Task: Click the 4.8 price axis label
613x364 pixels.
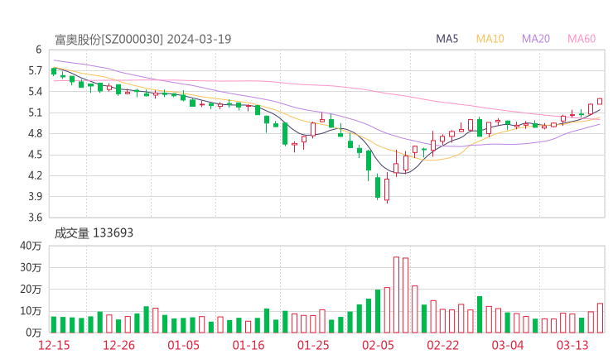Action: pyautogui.click(x=35, y=133)
